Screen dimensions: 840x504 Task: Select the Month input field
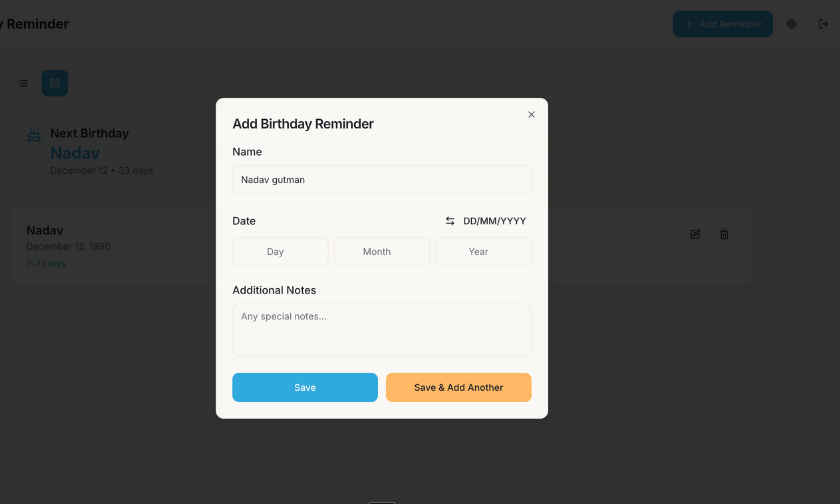pos(381,252)
